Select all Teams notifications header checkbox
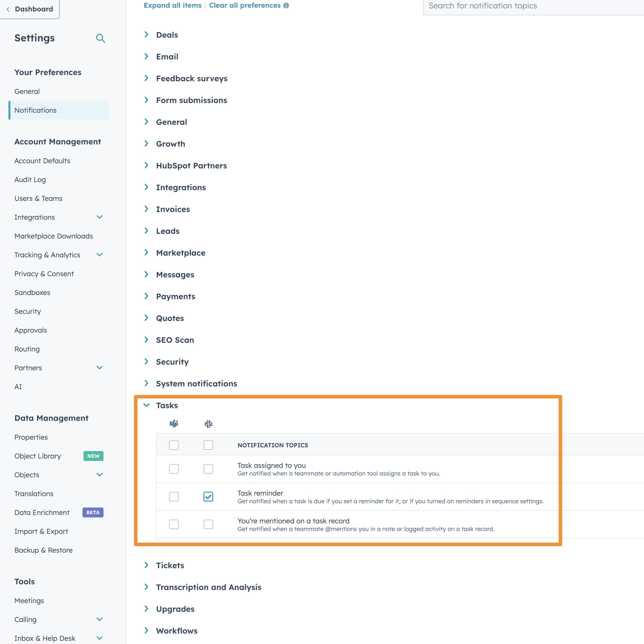Image resolution: width=644 pixels, height=644 pixels. point(174,445)
